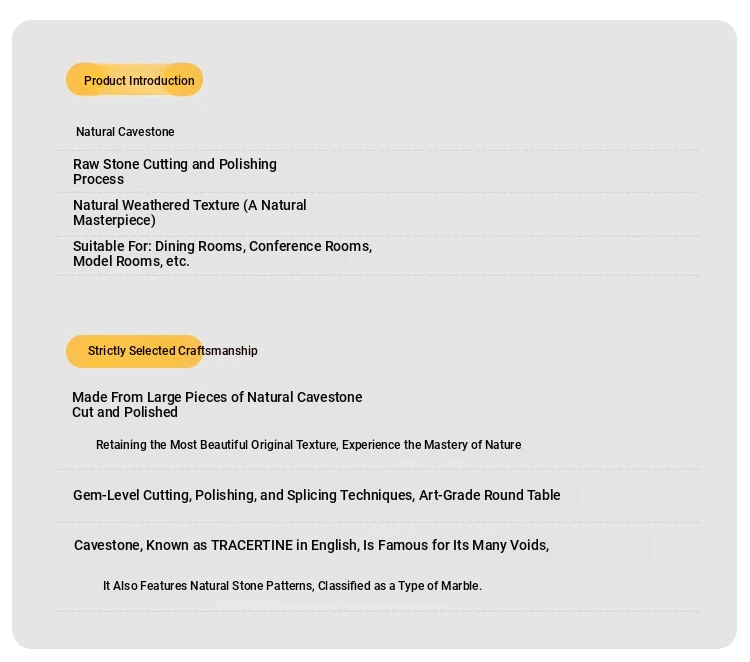The height and width of the screenshot is (662, 750).
Task: Select Natural Weathered Texture heading
Action: point(190,212)
